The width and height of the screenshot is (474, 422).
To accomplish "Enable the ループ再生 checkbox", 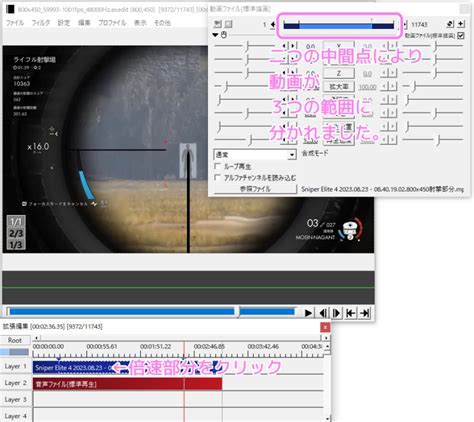I will [217, 166].
